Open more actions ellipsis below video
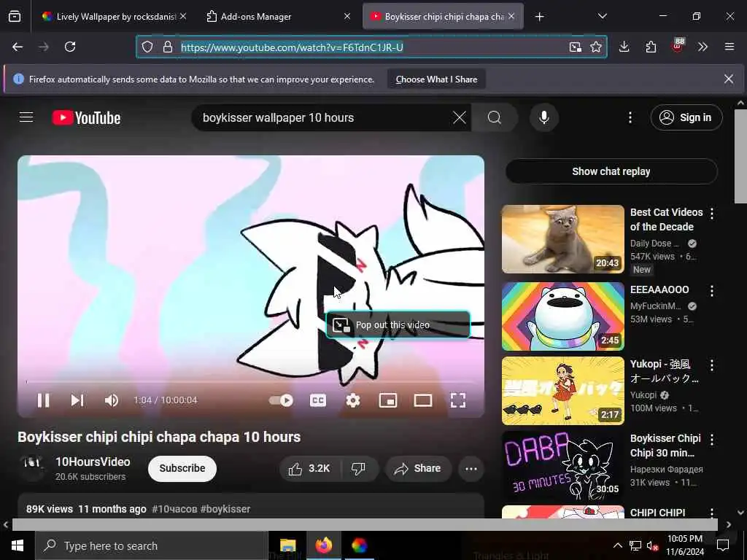The height and width of the screenshot is (560, 747). pos(471,469)
